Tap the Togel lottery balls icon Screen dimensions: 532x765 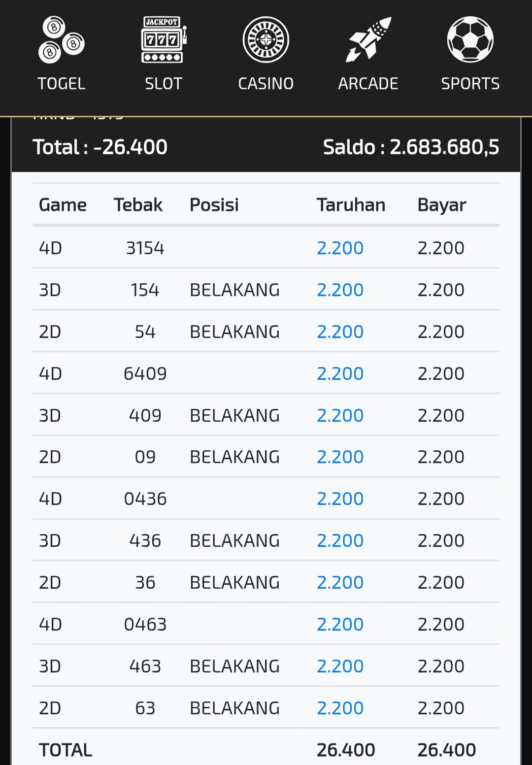62,40
